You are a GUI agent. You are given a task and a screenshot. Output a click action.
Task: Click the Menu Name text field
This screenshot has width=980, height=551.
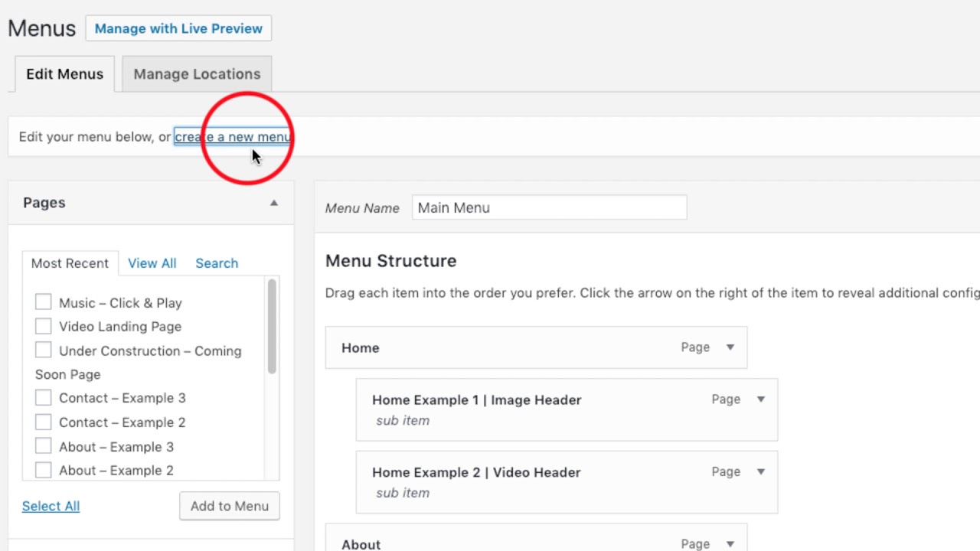click(549, 207)
